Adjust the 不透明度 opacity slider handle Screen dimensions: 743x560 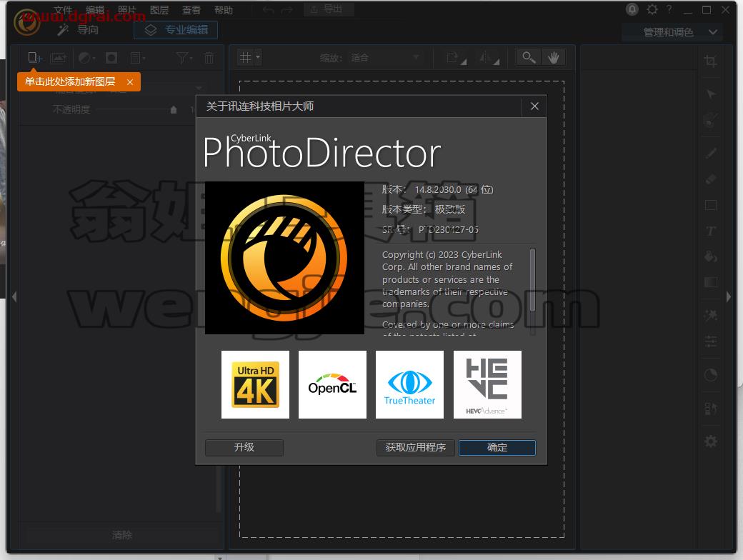coord(174,109)
